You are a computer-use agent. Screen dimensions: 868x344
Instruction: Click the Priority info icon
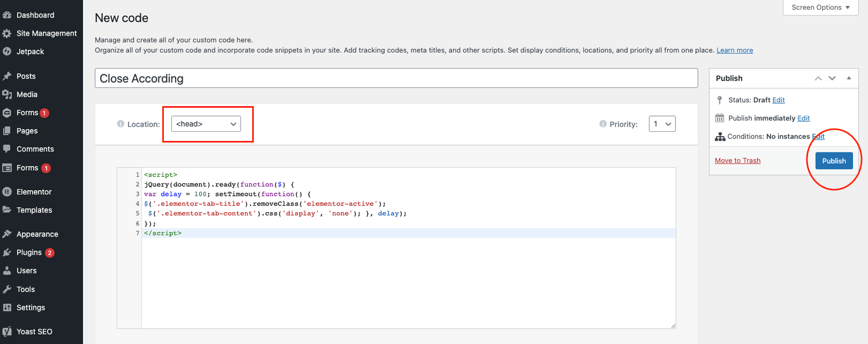point(603,124)
